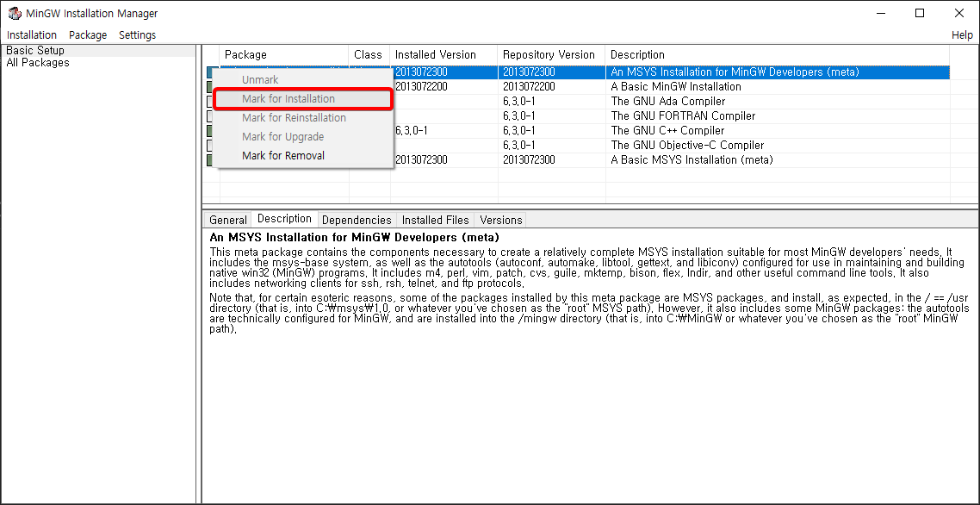The width and height of the screenshot is (980, 505).
Task: Select 'The GNU Ada Compiler' row
Action: click(667, 102)
